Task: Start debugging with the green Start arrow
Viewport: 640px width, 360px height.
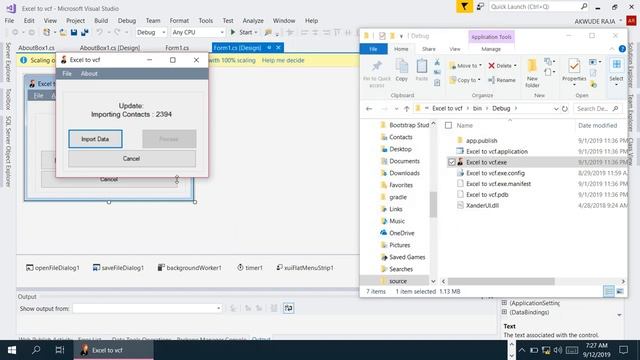Action: pos(233,32)
